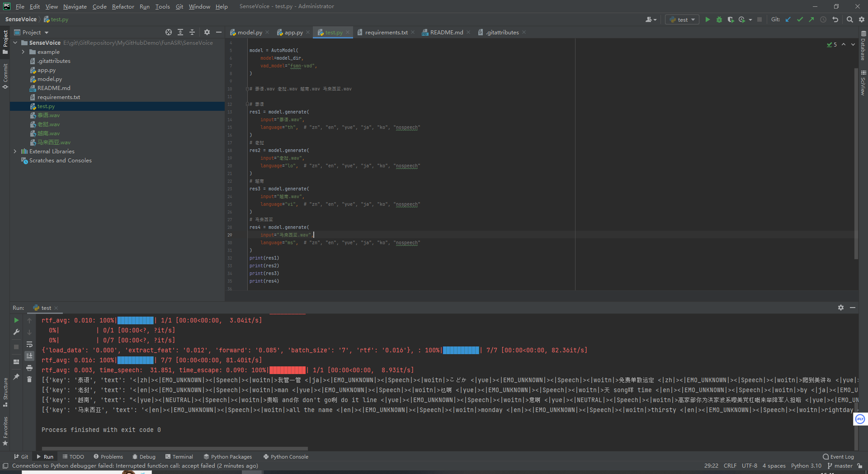Push commits with Git arrow
The height and width of the screenshot is (474, 868).
pos(811,19)
